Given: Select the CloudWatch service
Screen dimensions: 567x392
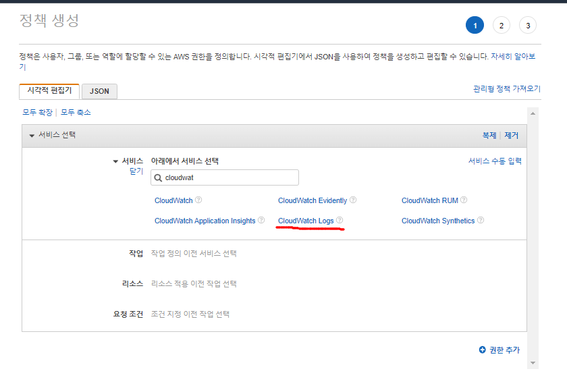Looking at the screenshot, I should [x=173, y=200].
